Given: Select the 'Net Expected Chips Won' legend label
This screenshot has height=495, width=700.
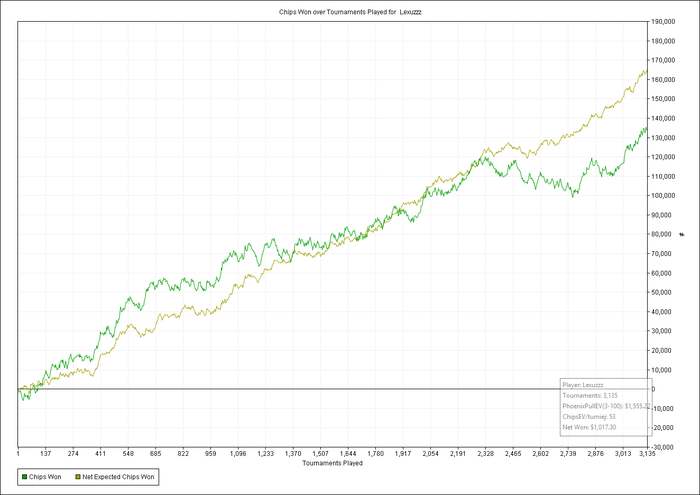Looking at the screenshot, I should 118,477.
